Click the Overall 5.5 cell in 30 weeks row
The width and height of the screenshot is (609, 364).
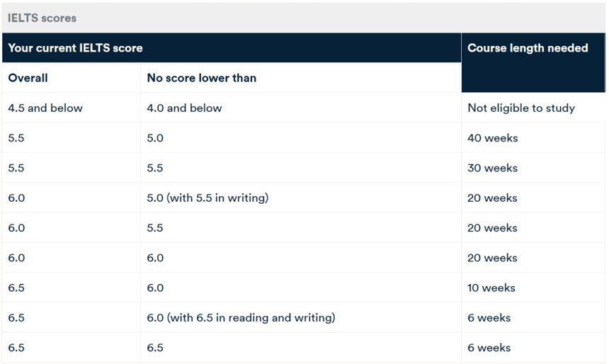16,168
